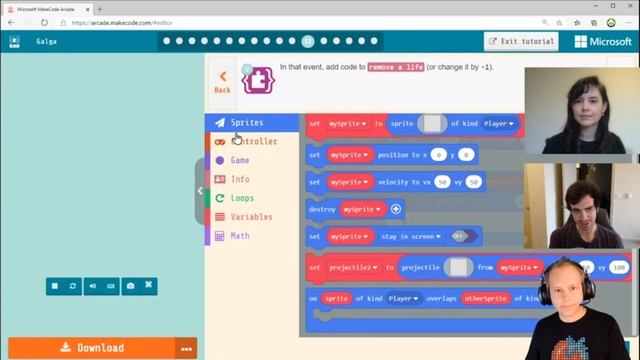Collapse the simulator side panel arrow

pyautogui.click(x=200, y=191)
